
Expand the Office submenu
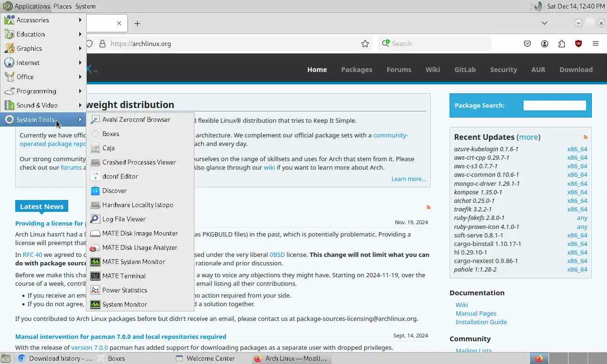(x=43, y=77)
